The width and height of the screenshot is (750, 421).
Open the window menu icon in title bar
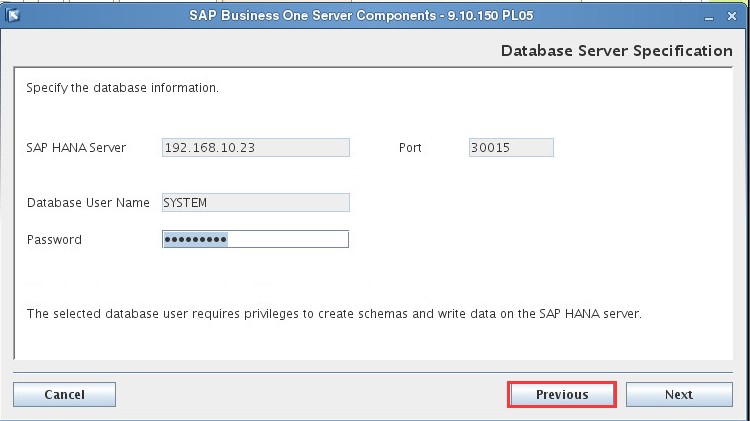[13, 16]
